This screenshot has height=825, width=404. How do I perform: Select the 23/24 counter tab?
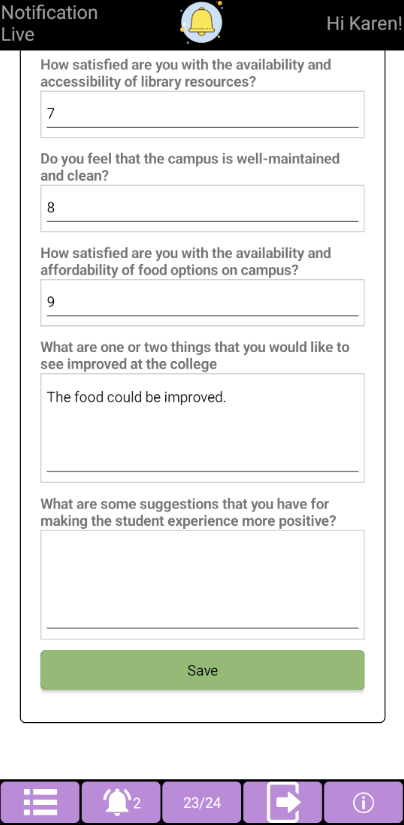click(x=202, y=802)
